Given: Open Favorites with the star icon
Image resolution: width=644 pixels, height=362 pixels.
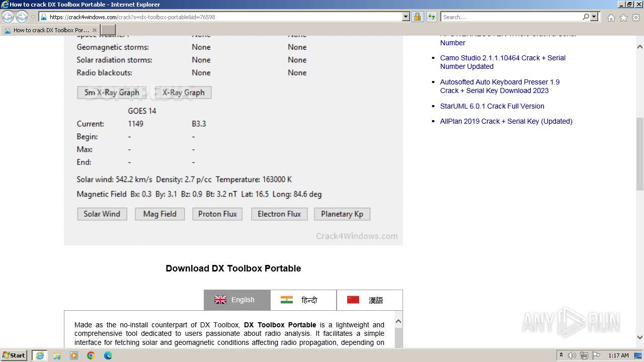Looking at the screenshot, I should [623, 18].
